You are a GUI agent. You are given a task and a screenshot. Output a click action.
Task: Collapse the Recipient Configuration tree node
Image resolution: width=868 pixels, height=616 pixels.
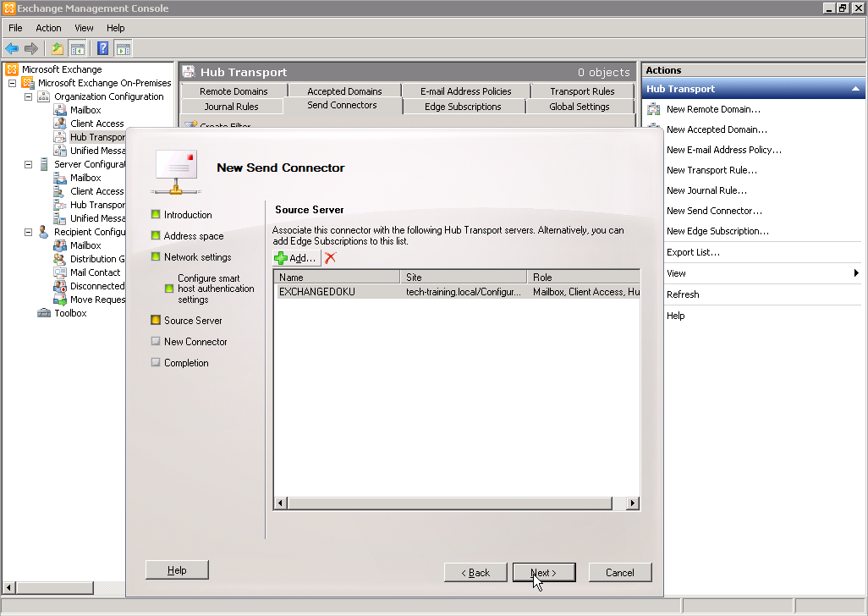pyautogui.click(x=28, y=232)
